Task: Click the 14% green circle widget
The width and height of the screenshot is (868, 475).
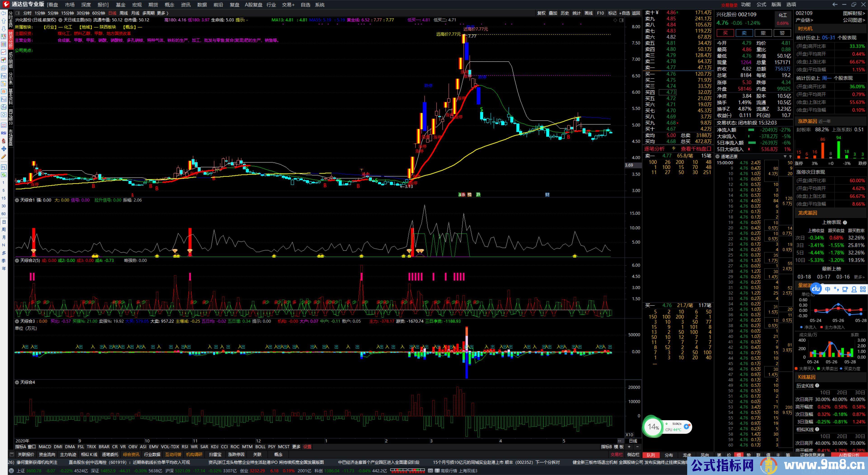Action: tap(653, 427)
